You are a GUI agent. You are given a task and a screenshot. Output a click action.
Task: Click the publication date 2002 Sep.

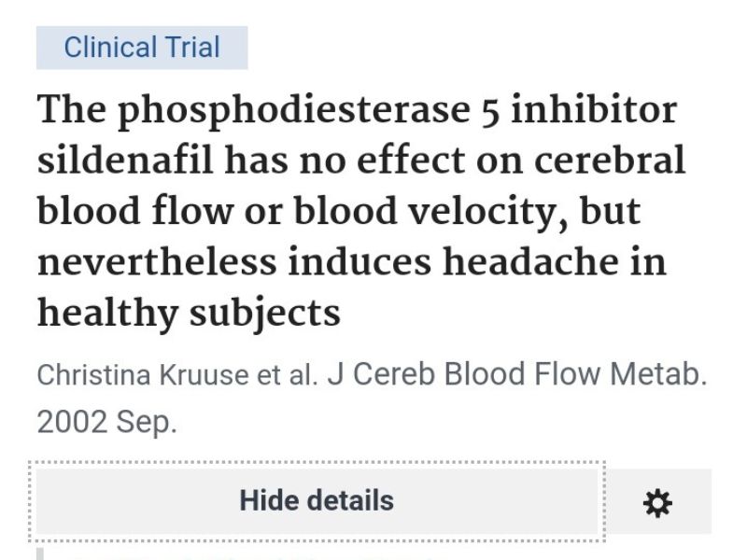[x=106, y=422]
